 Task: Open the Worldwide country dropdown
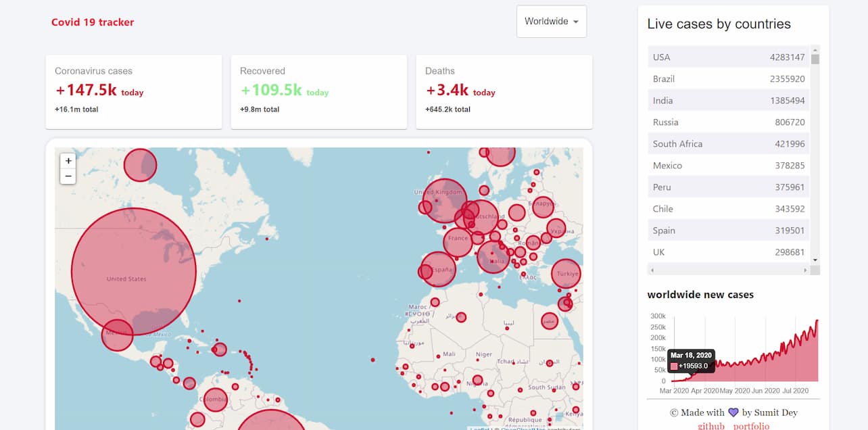[x=551, y=21]
